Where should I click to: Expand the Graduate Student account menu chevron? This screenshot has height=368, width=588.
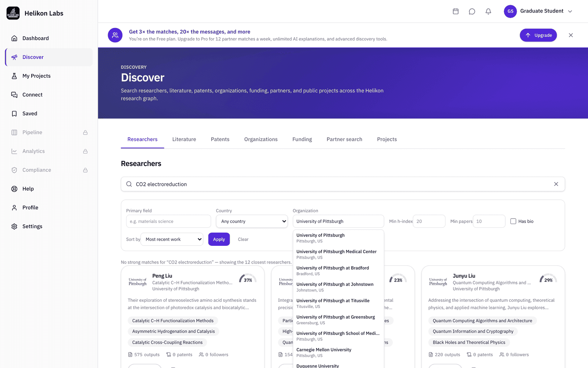[570, 11]
